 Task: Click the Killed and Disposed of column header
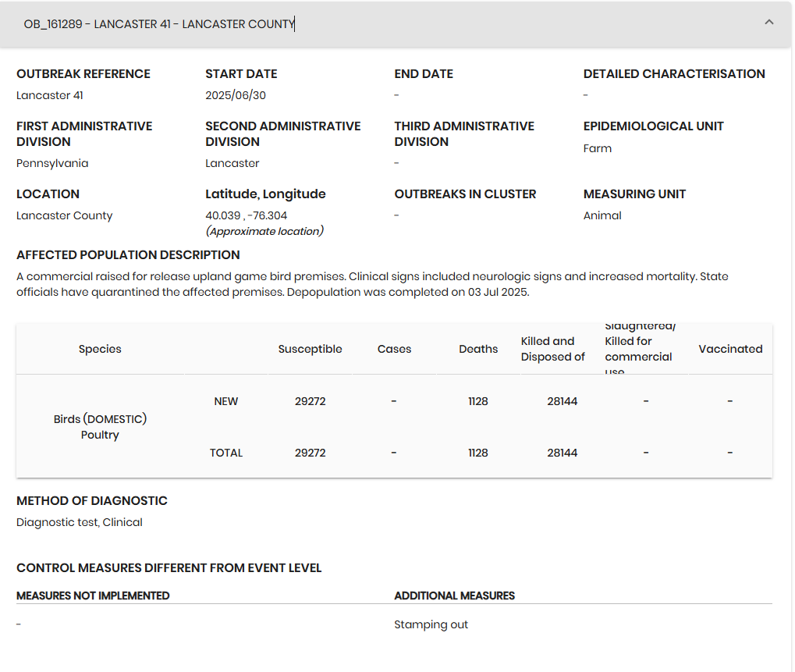[x=552, y=349]
